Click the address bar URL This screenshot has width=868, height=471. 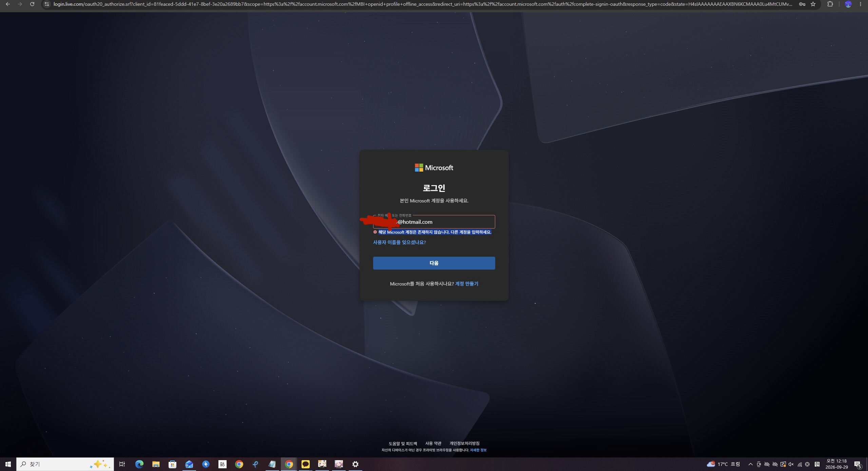[423, 4]
